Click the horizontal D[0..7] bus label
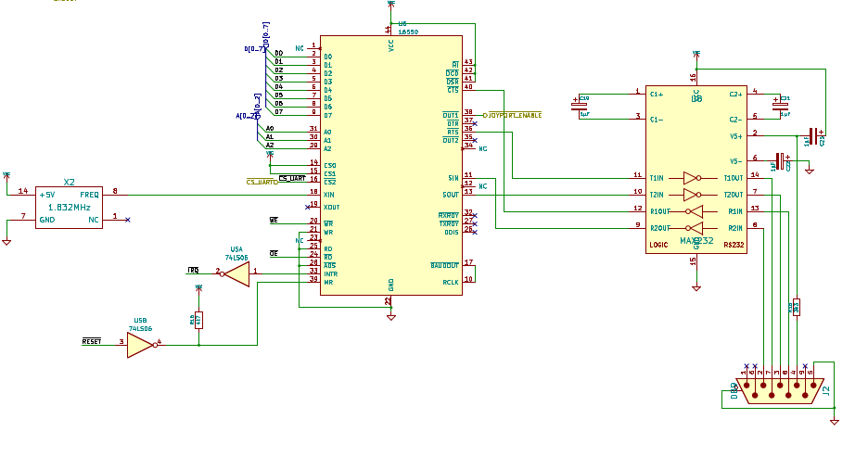This screenshot has width=868, height=457. (x=254, y=49)
